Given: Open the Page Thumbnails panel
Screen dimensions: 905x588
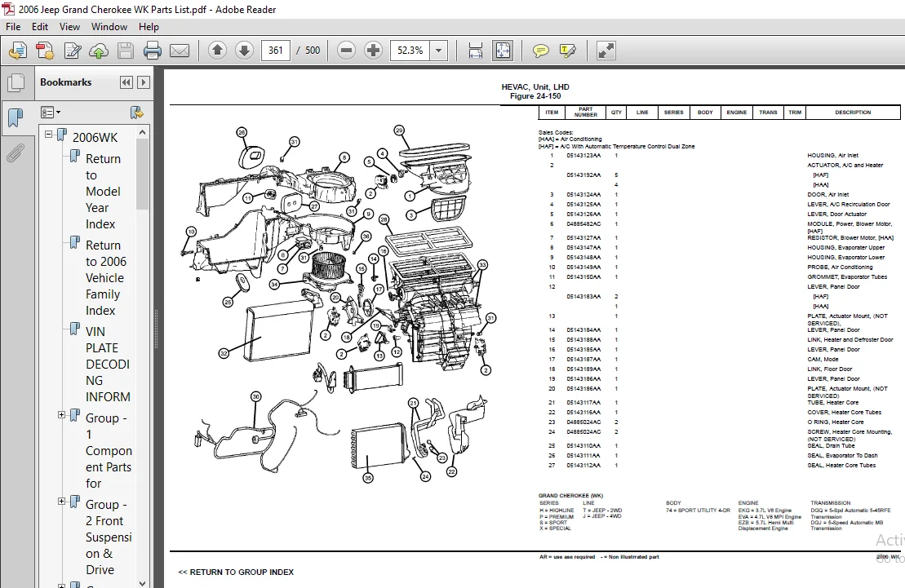Looking at the screenshot, I should point(16,82).
